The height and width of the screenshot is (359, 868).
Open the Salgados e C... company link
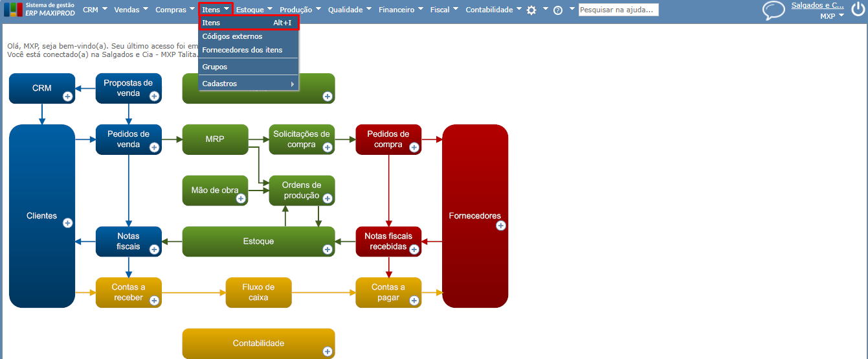click(818, 5)
